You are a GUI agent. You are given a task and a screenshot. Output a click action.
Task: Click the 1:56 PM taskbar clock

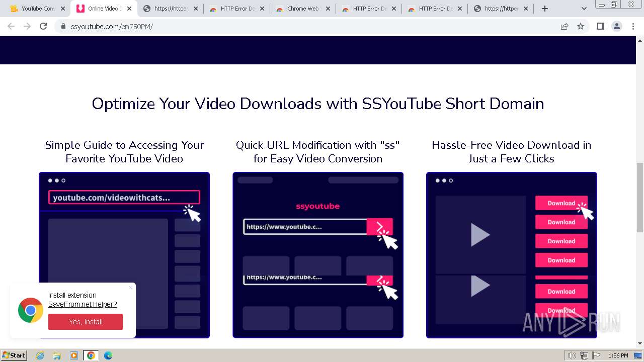click(x=618, y=355)
